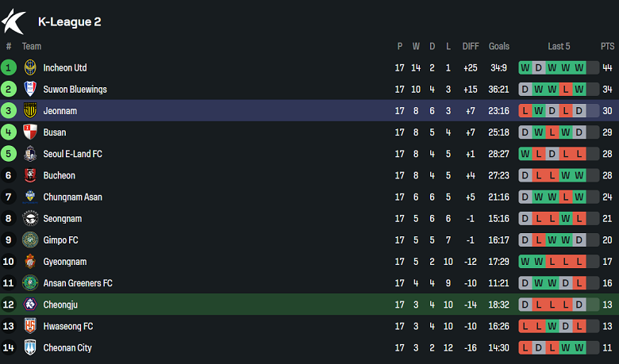Open the Chungnam Asan team link

click(72, 197)
